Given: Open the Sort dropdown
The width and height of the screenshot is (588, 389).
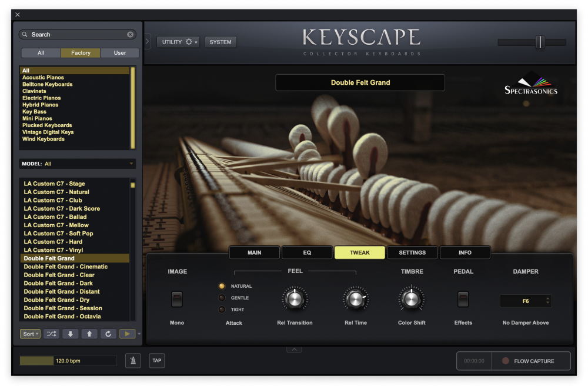Looking at the screenshot, I should point(30,334).
